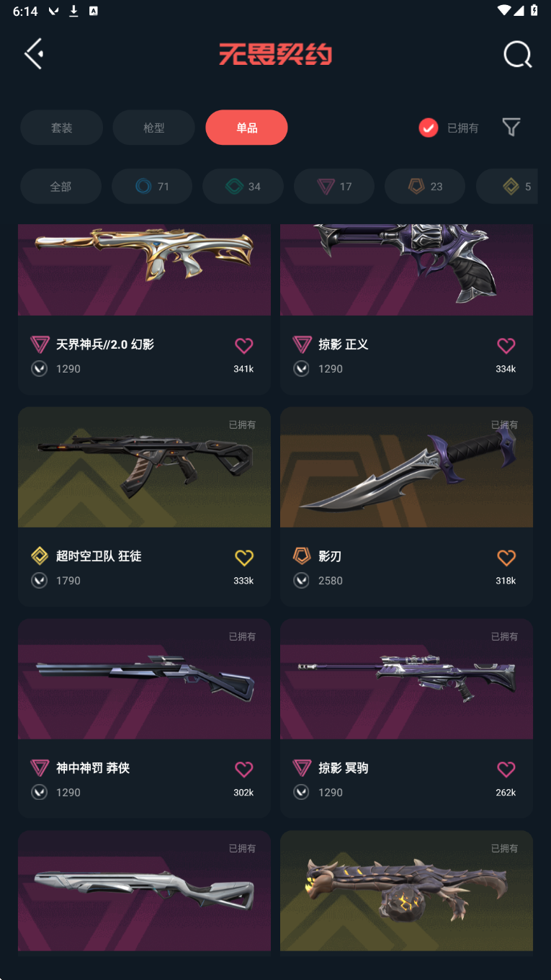The height and width of the screenshot is (980, 551).
Task: Filter by yellow diamond tier 5
Action: click(507, 187)
